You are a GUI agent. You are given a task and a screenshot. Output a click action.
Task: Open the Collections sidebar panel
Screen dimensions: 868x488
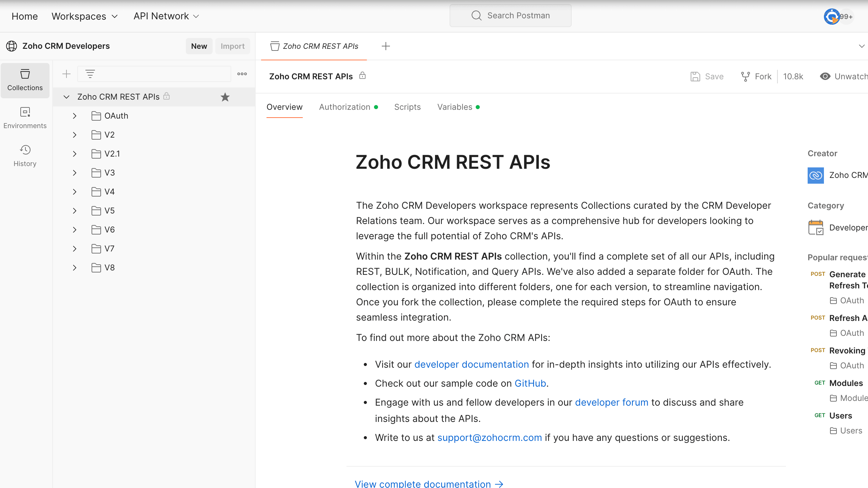click(25, 80)
